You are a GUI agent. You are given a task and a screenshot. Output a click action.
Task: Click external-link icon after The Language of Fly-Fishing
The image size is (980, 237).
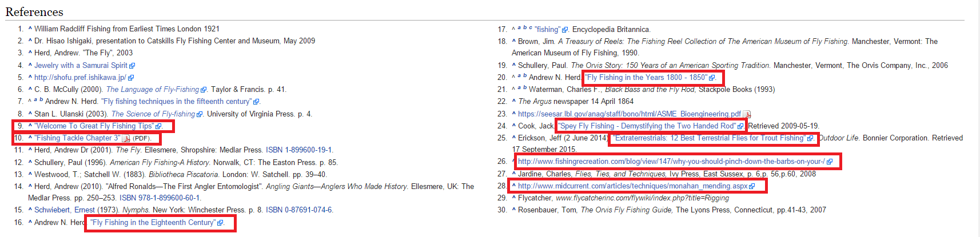pyautogui.click(x=204, y=90)
